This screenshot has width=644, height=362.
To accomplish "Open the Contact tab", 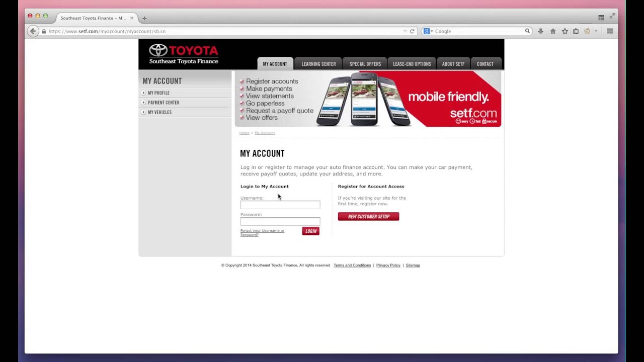I will (485, 64).
